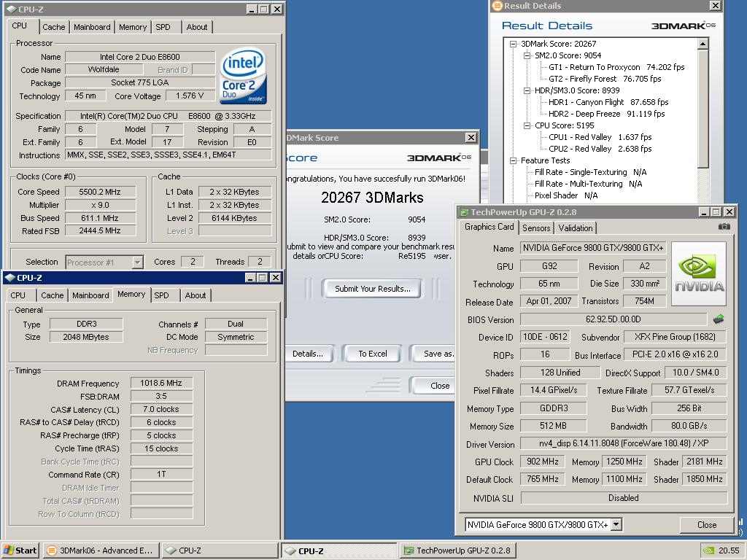The image size is (747, 560).
Task: Click the taskbar clock showing 20.55
Action: [729, 551]
